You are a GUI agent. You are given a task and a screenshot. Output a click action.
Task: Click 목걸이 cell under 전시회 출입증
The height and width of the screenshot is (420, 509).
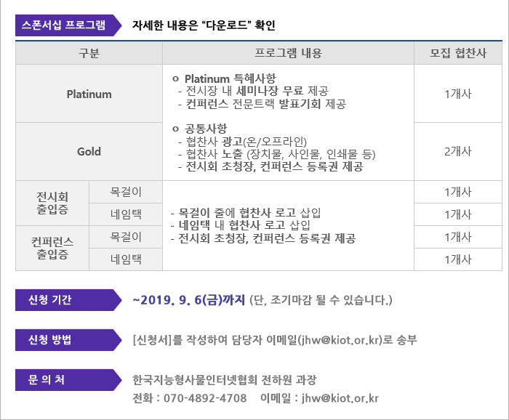[126, 192]
